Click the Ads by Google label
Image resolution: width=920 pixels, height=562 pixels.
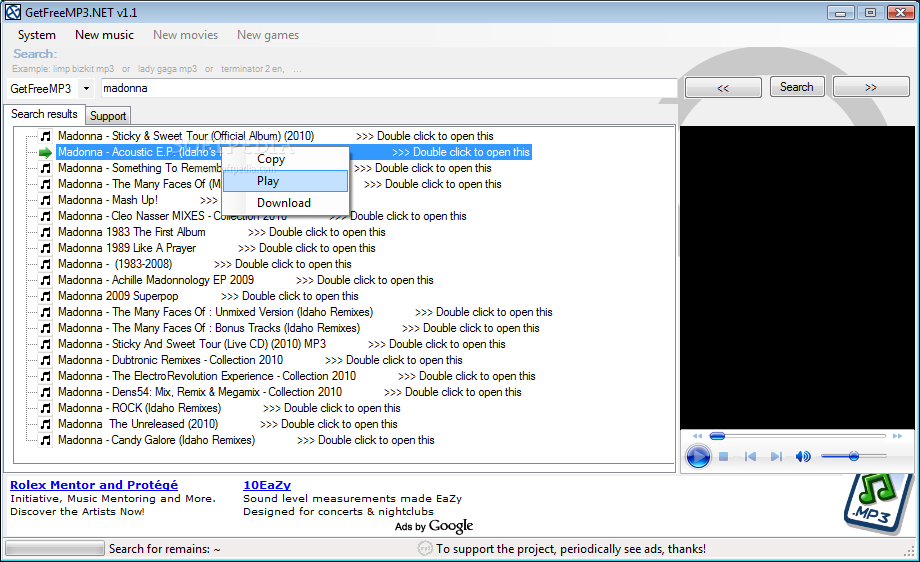[434, 526]
